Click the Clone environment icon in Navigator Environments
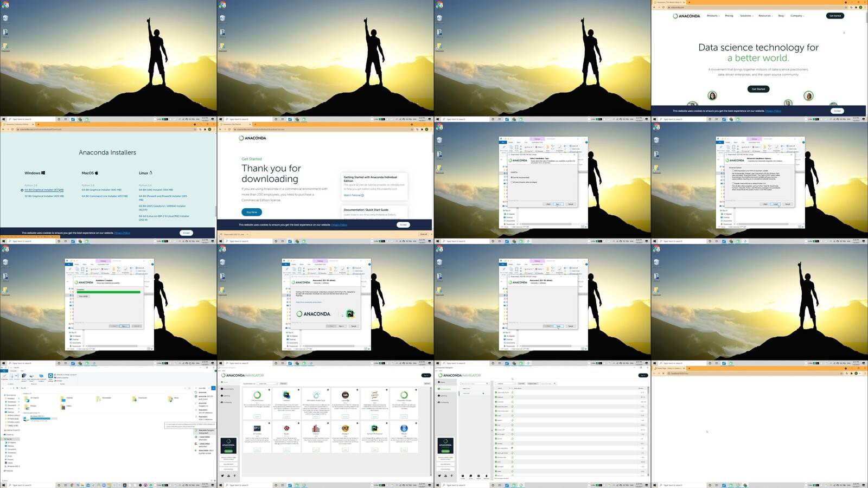Viewport: 868px width, 488px height. tap(470, 477)
